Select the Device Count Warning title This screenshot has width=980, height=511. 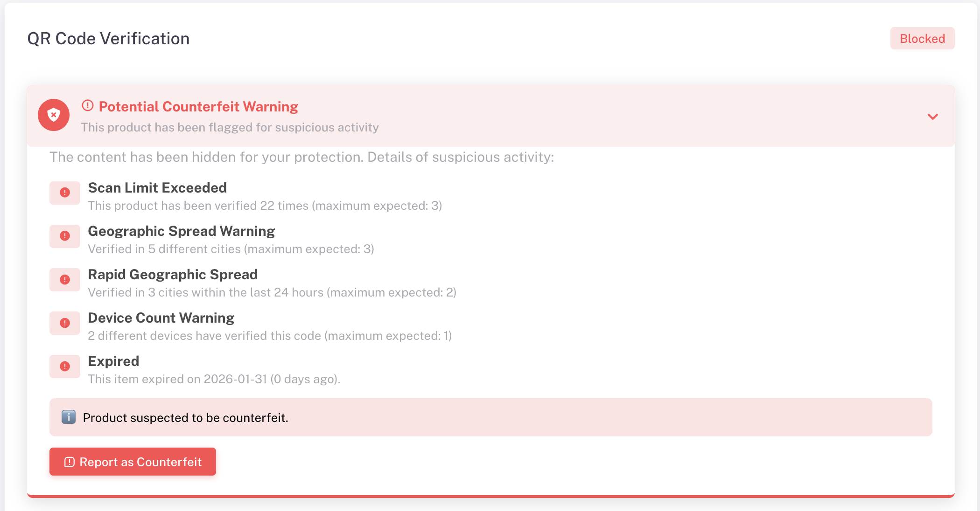point(161,318)
